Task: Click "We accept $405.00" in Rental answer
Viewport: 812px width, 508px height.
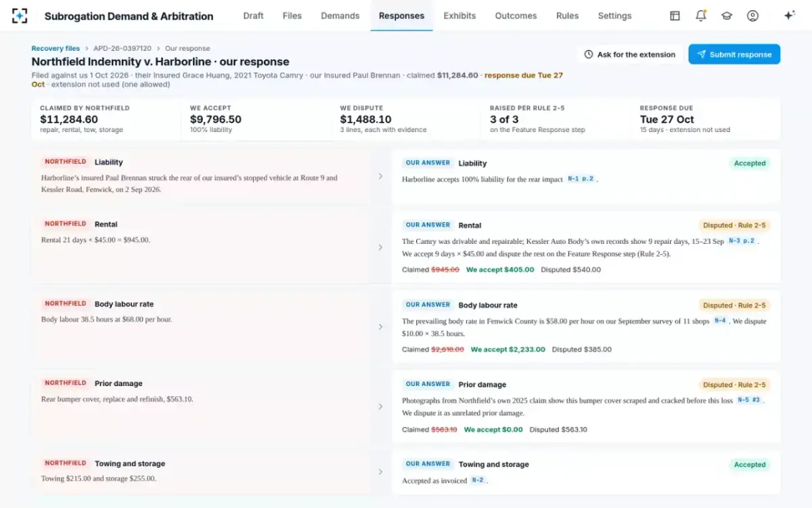Action: pos(500,270)
